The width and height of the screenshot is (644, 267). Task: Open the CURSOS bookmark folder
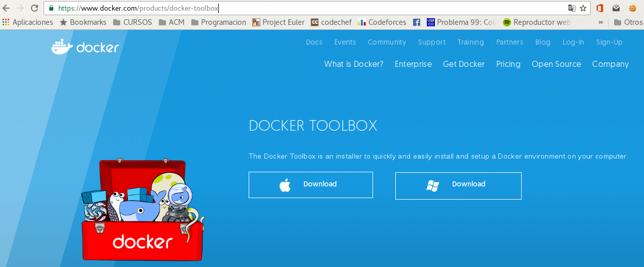pyautogui.click(x=132, y=22)
